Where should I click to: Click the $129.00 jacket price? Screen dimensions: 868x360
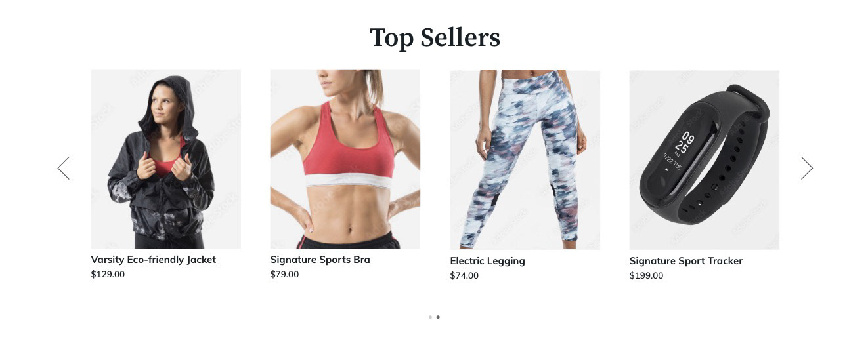[108, 275]
